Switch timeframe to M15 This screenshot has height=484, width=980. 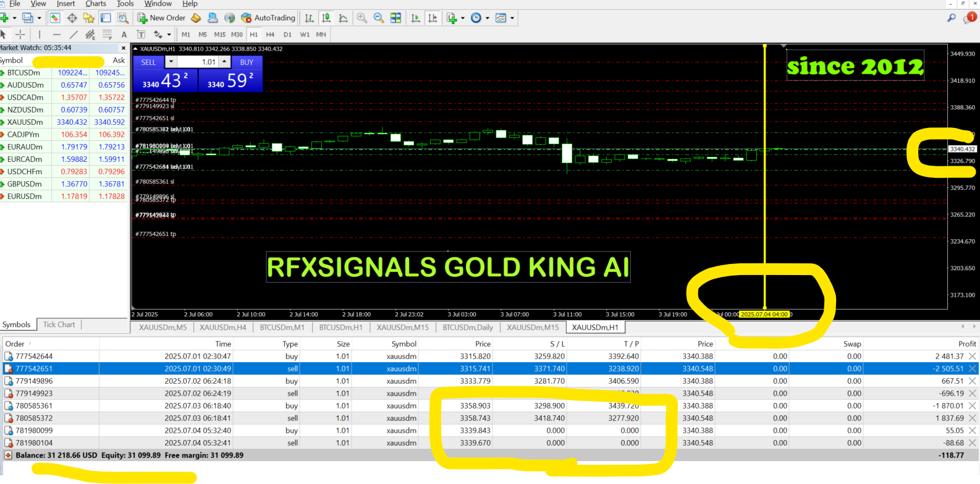pos(220,35)
